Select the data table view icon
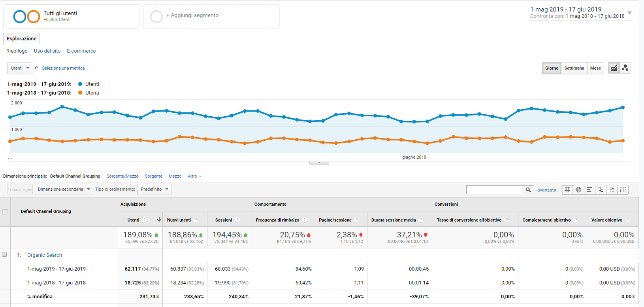The width and height of the screenshot is (644, 307). tap(567, 190)
